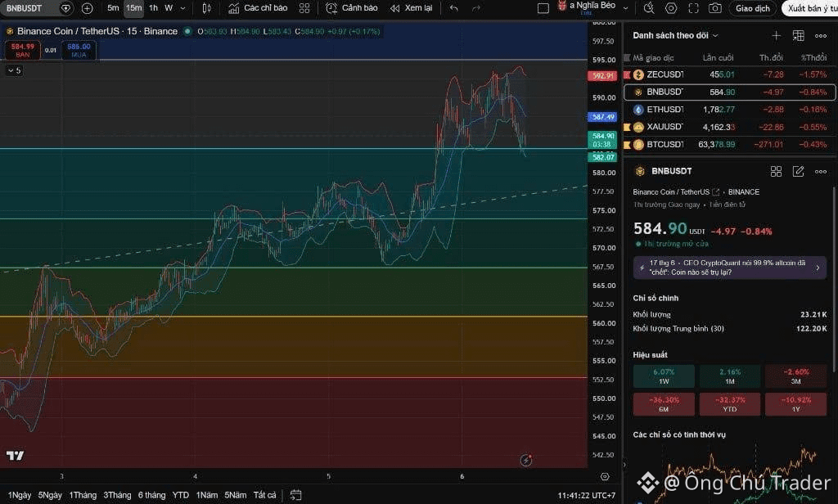Open the candlestick chart type selector
This screenshot has height=504, width=838.
pyautogui.click(x=207, y=8)
